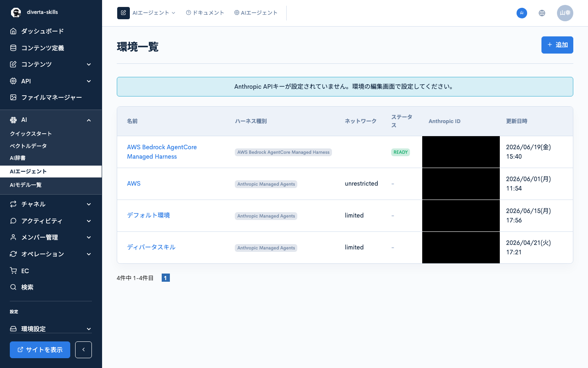Open the デフォルト環境 link
Screen dimensions: 588x368
pos(148,215)
